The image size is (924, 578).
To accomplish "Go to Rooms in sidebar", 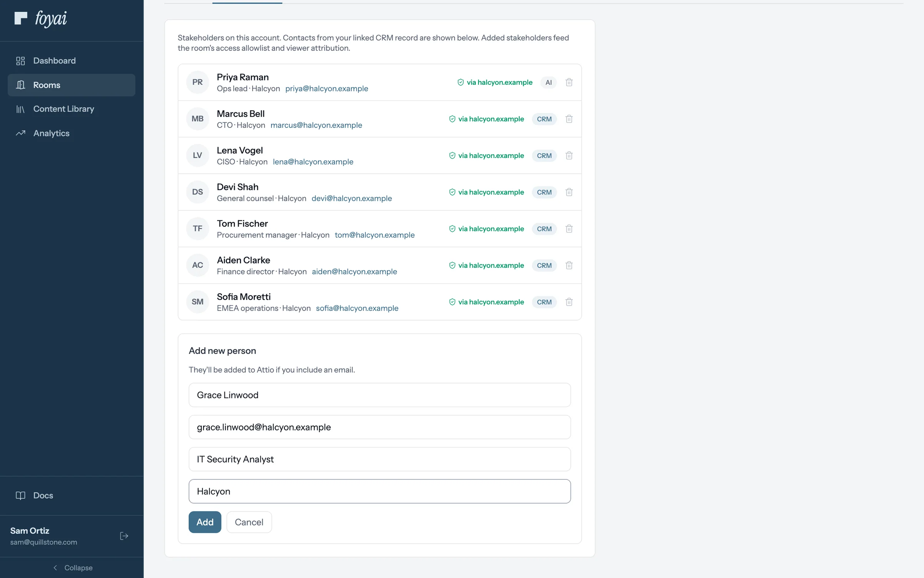I will click(x=71, y=85).
